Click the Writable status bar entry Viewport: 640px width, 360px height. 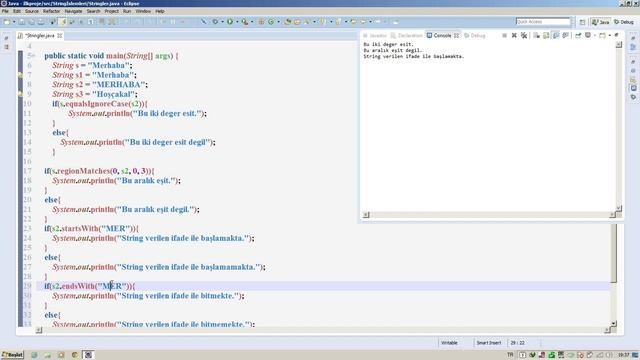coord(449,343)
